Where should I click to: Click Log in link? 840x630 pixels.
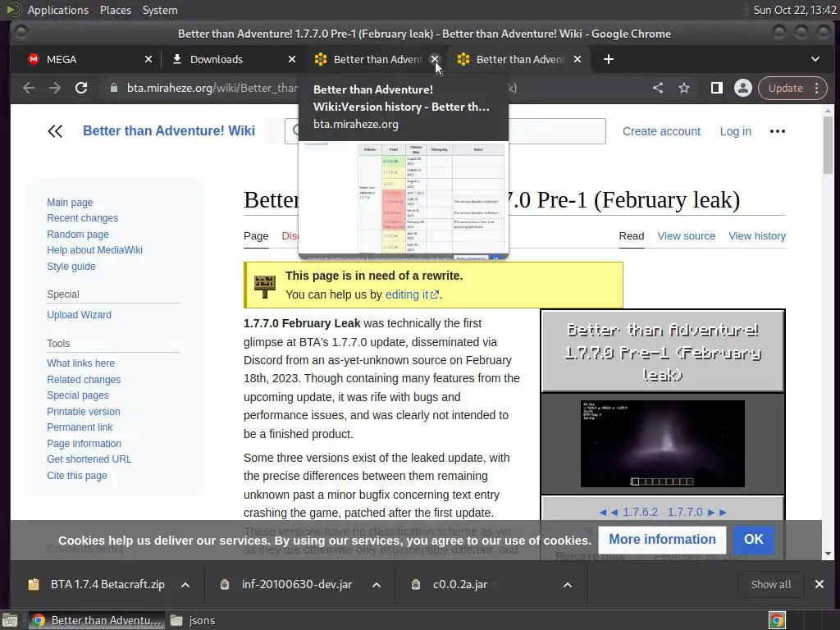pyautogui.click(x=735, y=131)
